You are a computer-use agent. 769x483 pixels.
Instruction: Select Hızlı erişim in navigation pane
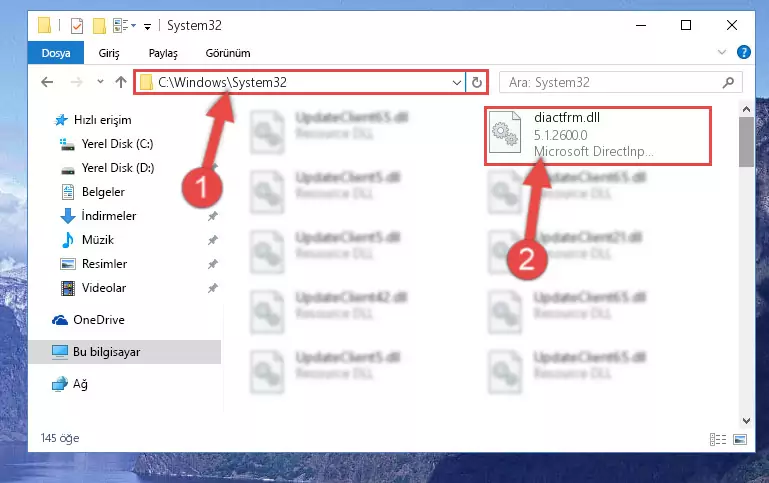tap(93, 120)
